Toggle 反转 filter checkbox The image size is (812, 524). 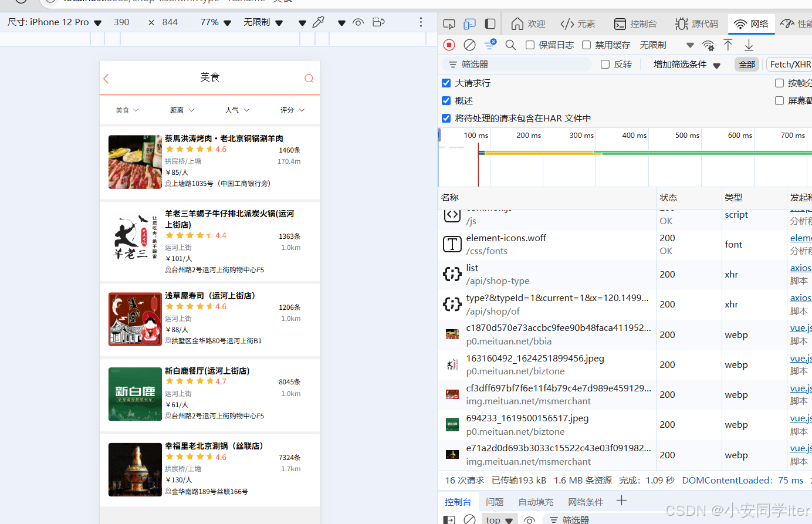tap(605, 65)
